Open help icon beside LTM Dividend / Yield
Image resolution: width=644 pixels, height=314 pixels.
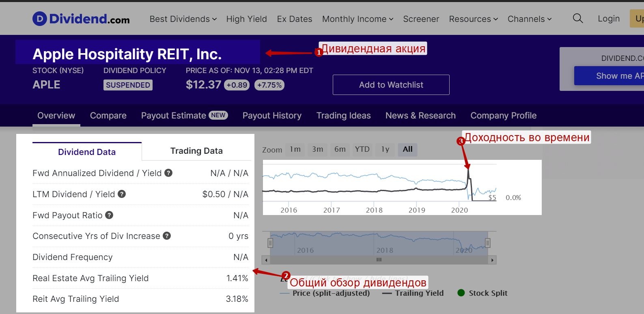[x=122, y=194]
